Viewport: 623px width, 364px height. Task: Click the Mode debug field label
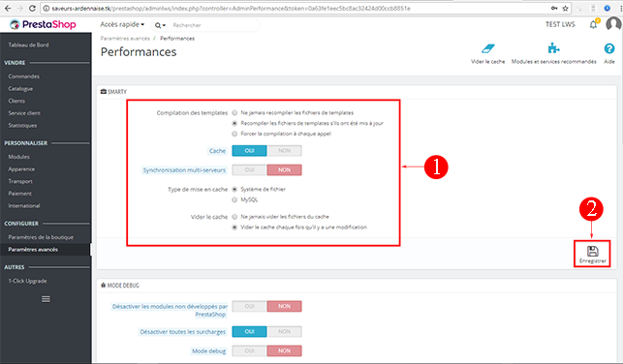tap(209, 350)
